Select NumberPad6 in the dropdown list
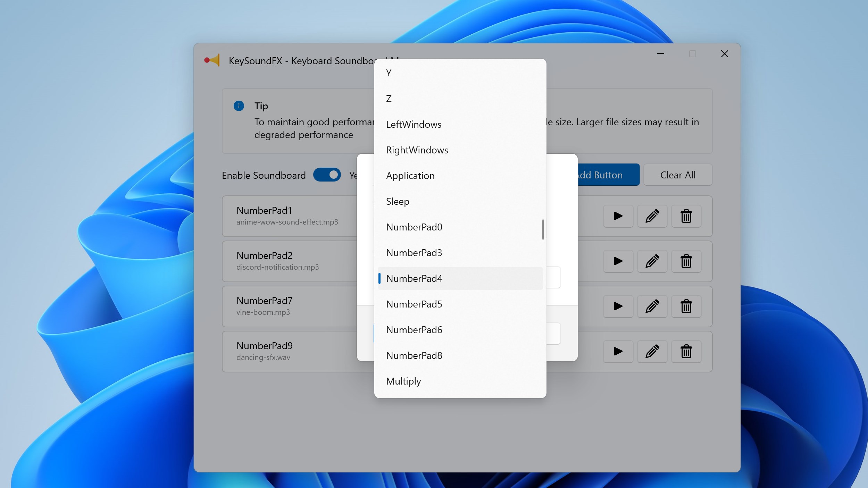This screenshot has height=488, width=868. click(460, 330)
